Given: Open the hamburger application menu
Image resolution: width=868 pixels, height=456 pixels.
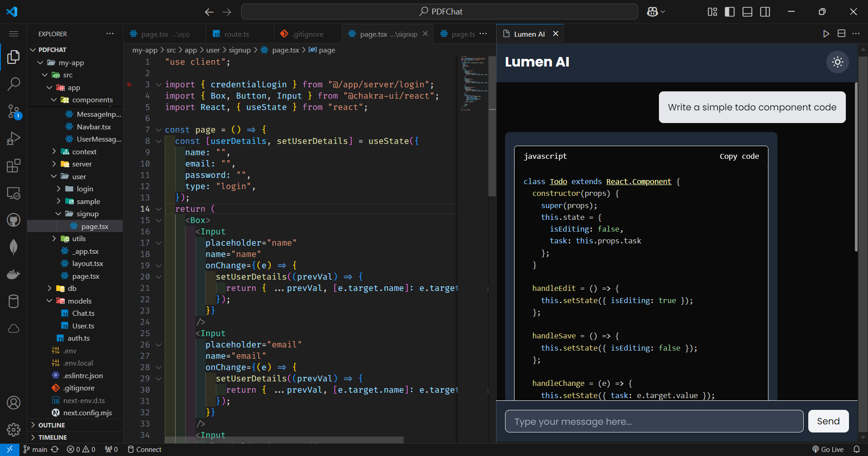Looking at the screenshot, I should [x=14, y=34].
